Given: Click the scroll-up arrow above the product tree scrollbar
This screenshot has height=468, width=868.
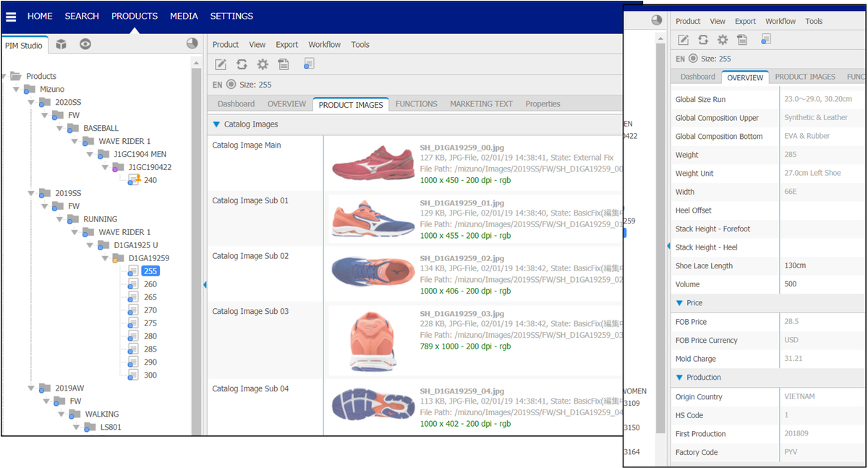Looking at the screenshot, I should point(196,63).
